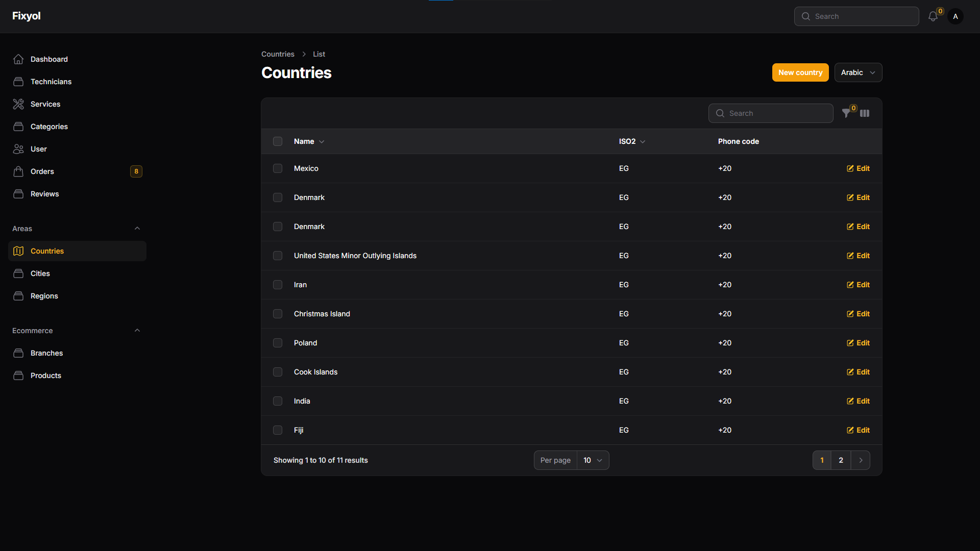The width and height of the screenshot is (980, 551).
Task: Check the Iran row checkbox
Action: 278,285
